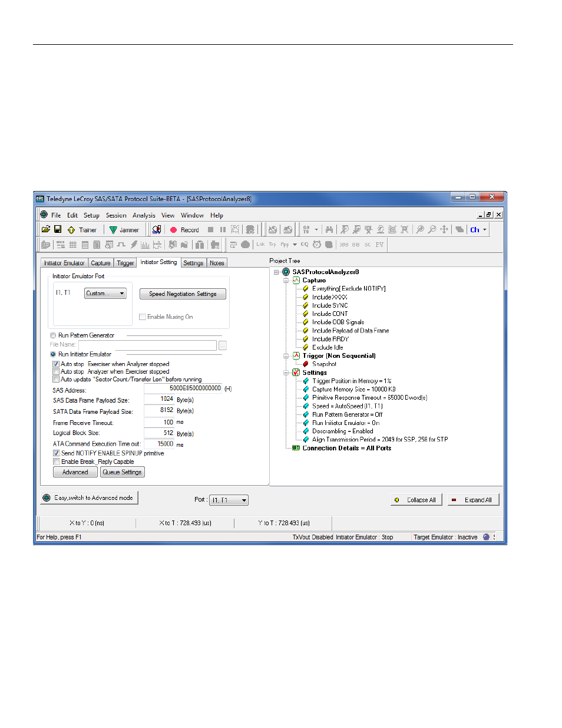562x728 pixels.
Task: Open the Setup menu
Action: click(91, 215)
